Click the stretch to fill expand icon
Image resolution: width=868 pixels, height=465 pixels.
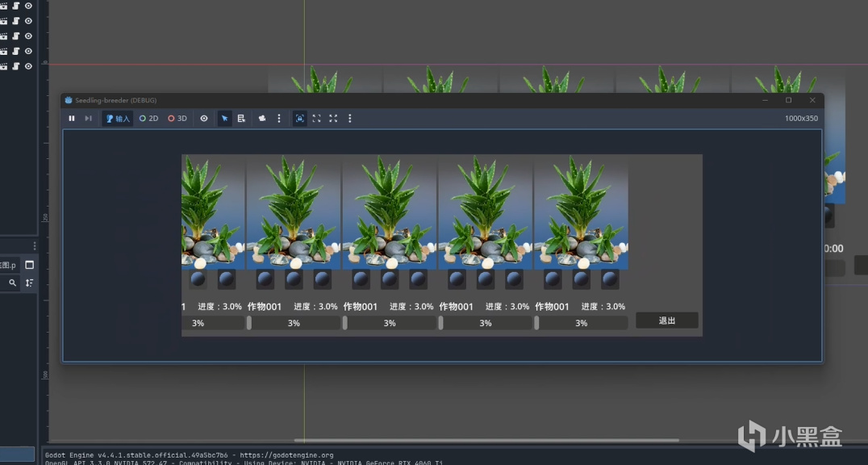333,119
